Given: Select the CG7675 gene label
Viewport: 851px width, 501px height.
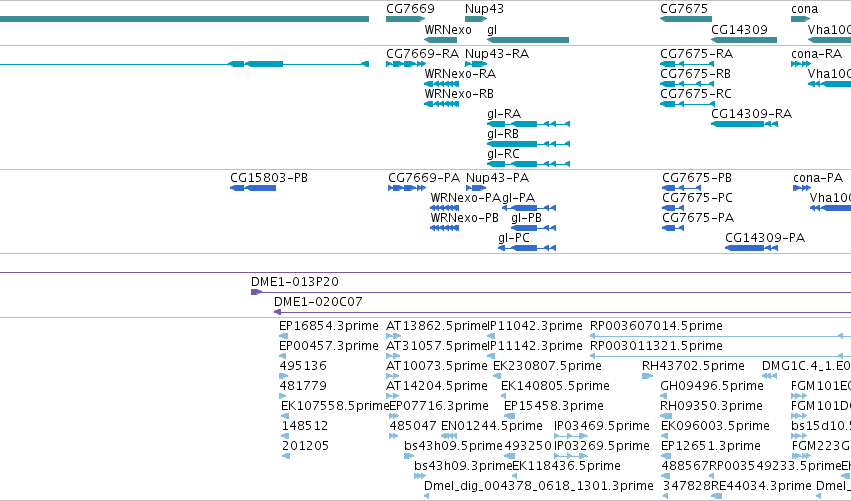Looking at the screenshot, I should pyautogui.click(x=684, y=9).
